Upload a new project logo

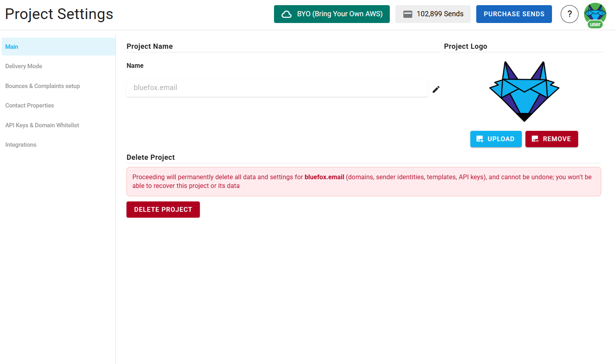tap(496, 139)
